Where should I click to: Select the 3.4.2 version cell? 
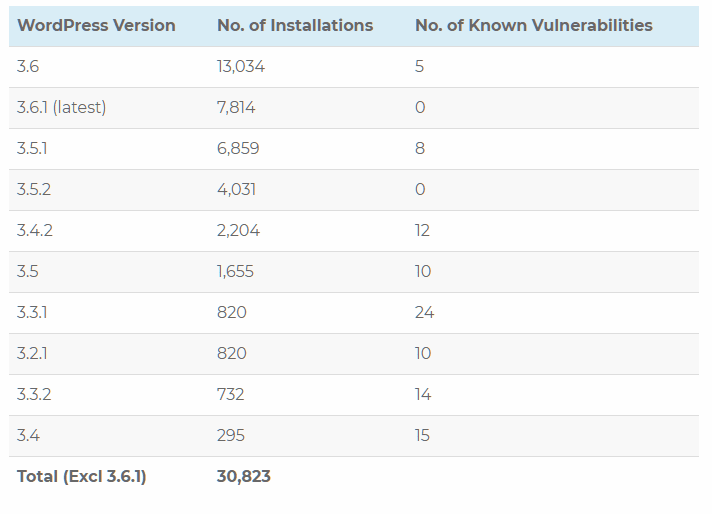35,231
